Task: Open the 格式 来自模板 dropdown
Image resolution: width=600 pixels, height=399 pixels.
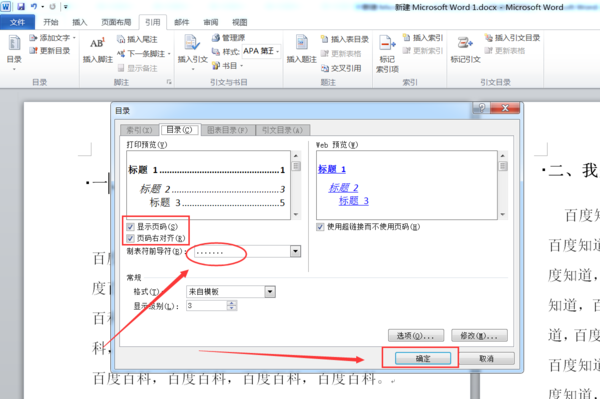Action: point(270,292)
